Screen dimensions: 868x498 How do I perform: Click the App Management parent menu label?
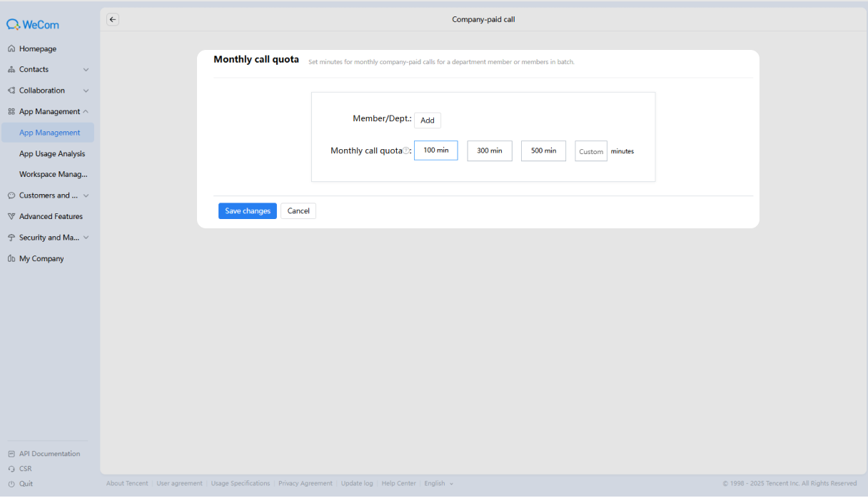[49, 111]
